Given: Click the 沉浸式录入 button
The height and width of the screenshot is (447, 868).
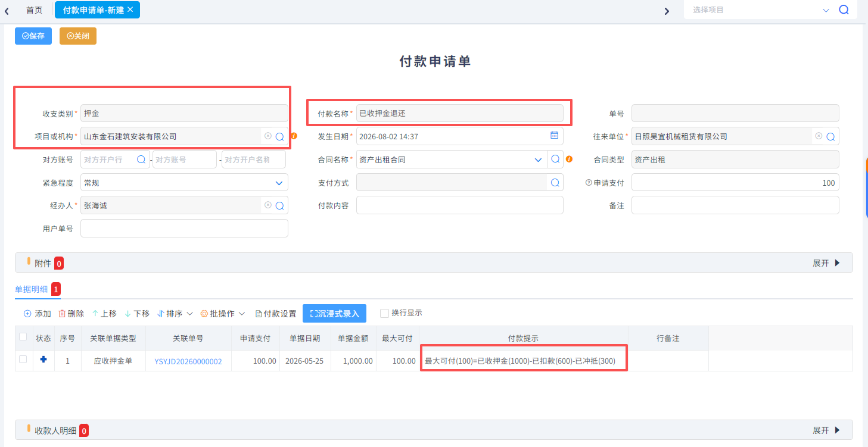Looking at the screenshot, I should (x=334, y=314).
